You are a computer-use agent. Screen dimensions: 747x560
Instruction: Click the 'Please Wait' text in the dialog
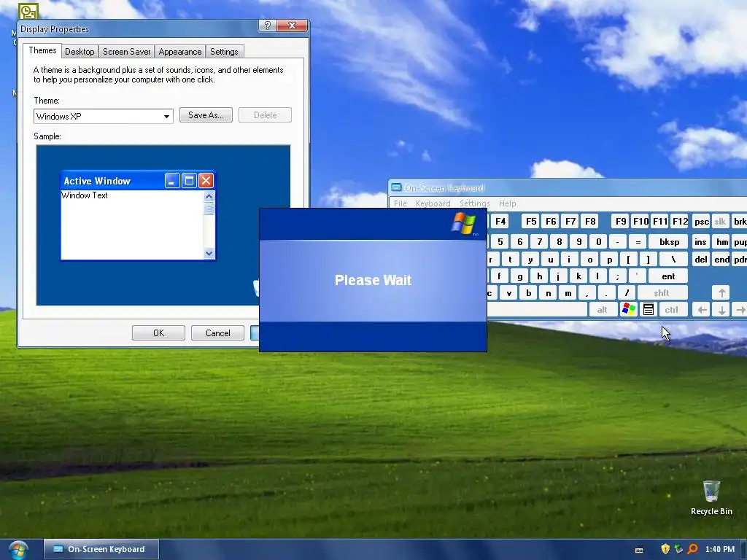point(373,280)
